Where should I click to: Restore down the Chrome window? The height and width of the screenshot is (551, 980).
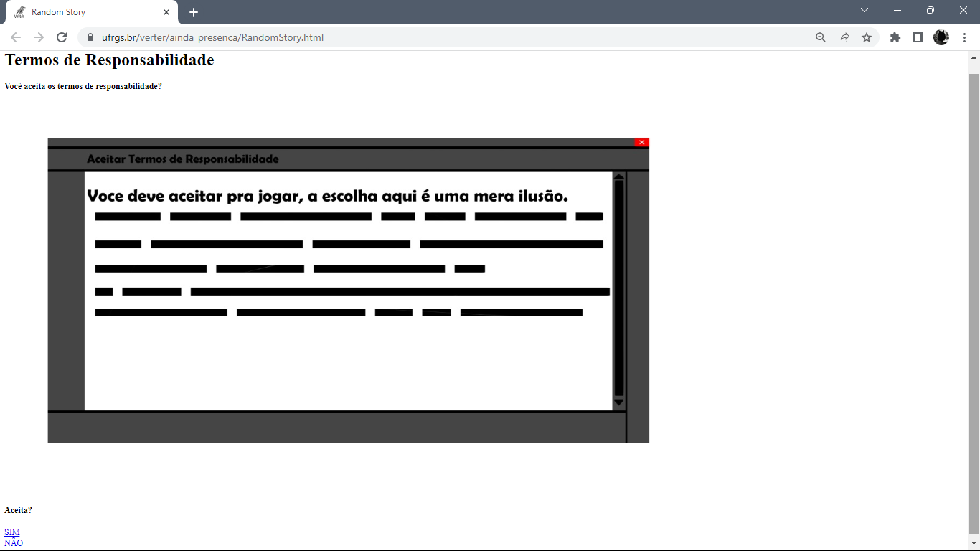point(930,10)
